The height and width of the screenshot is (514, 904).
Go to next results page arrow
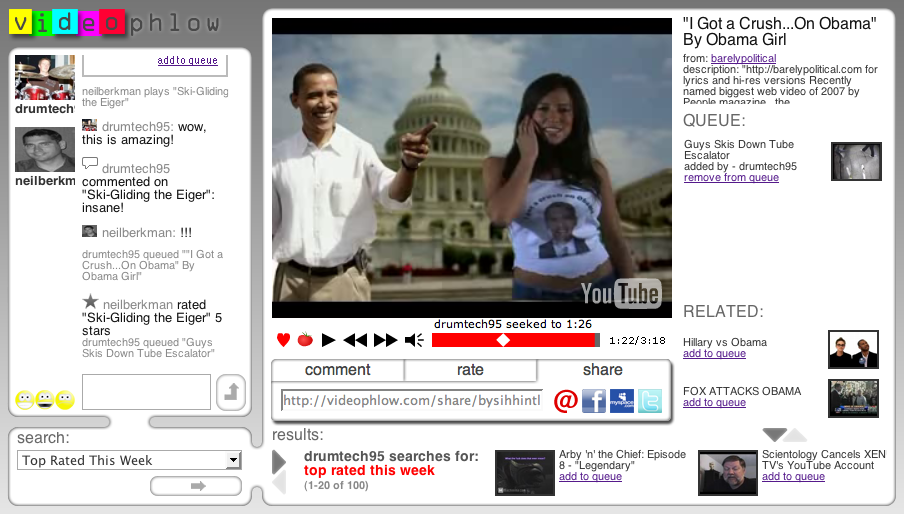click(x=279, y=462)
